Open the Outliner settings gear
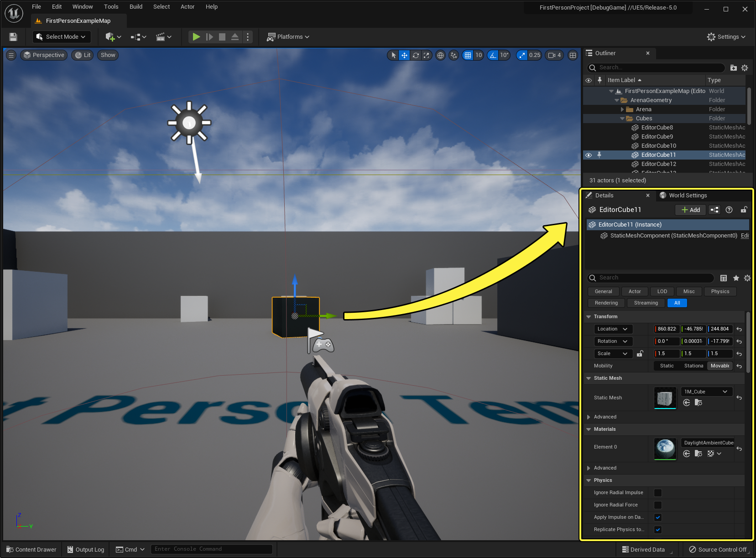Viewport: 756px width, 558px height. tap(745, 68)
